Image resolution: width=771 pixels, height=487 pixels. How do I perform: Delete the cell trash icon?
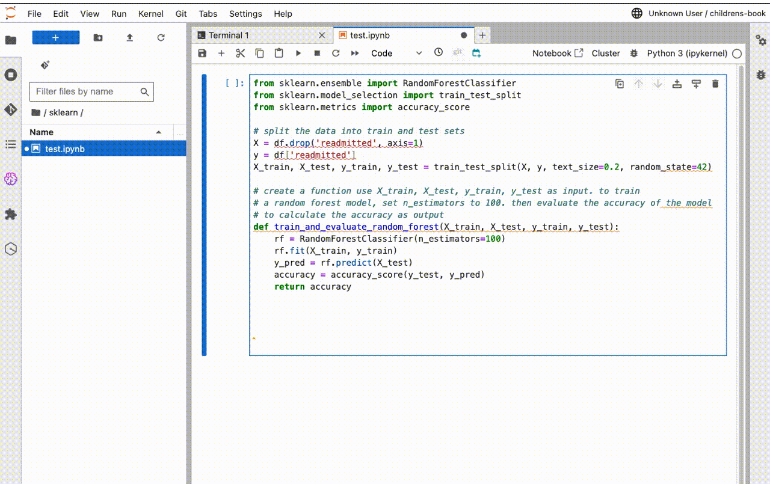[x=715, y=84]
